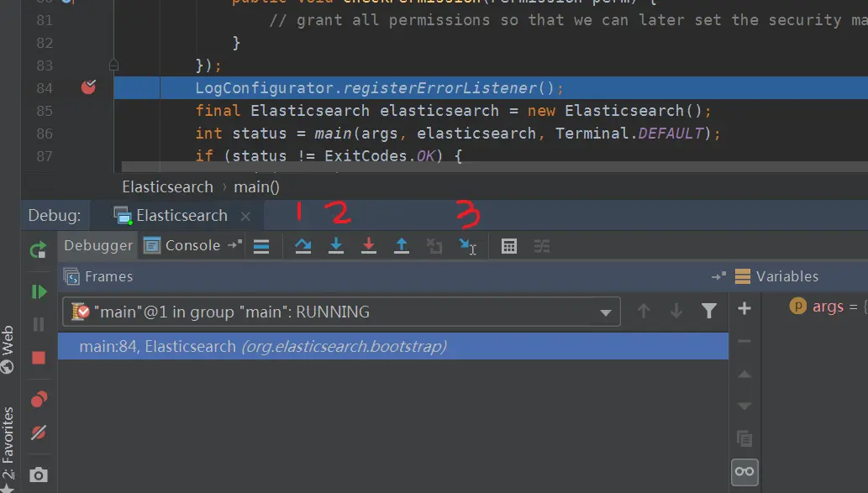Open the Favorites tool window sidebar tab
This screenshot has height=493, width=868.
8,449
